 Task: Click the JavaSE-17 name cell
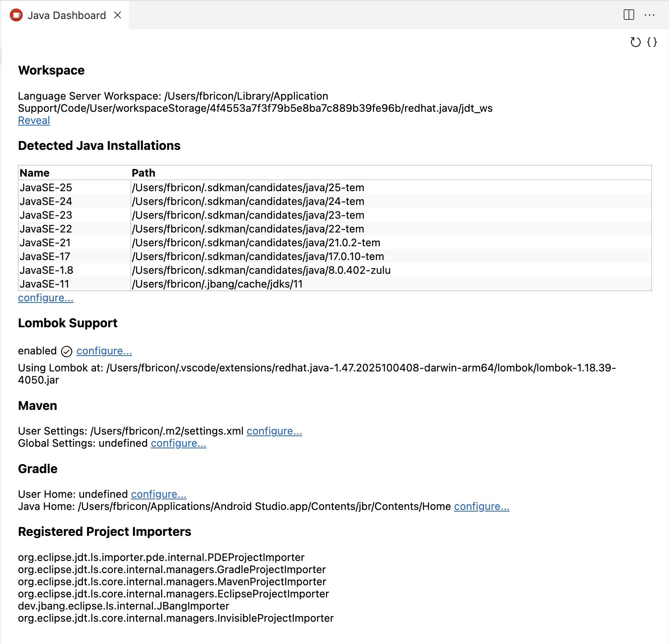tap(75, 256)
